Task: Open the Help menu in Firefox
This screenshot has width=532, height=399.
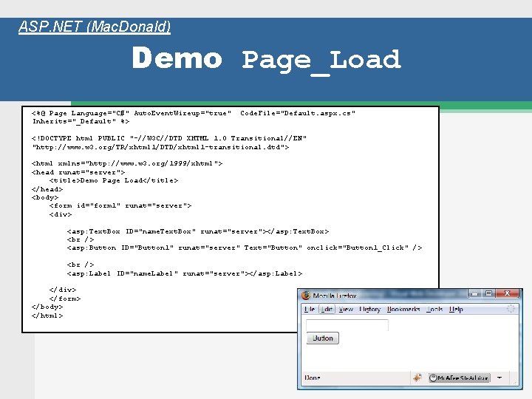Action: coord(456,309)
